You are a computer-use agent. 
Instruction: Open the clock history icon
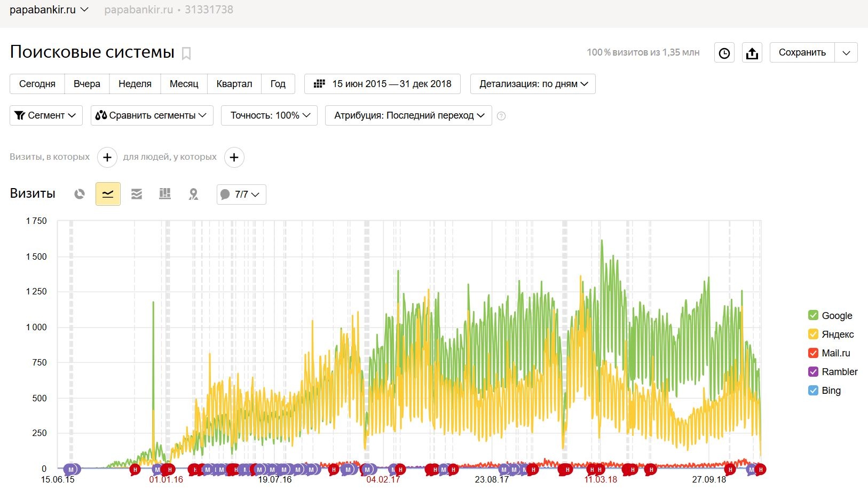[x=724, y=52]
